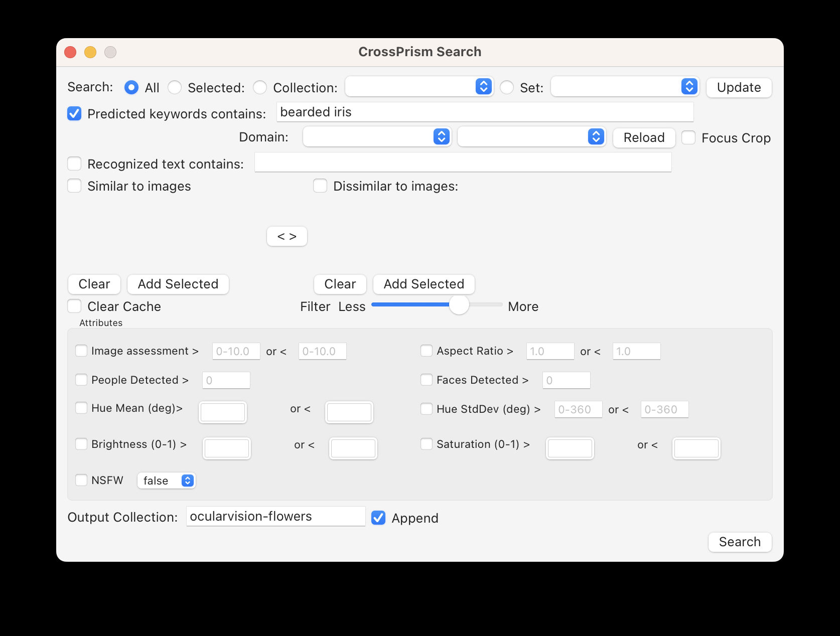The image size is (840, 636).
Task: Open the Set dropdown menu
Action: tap(625, 87)
